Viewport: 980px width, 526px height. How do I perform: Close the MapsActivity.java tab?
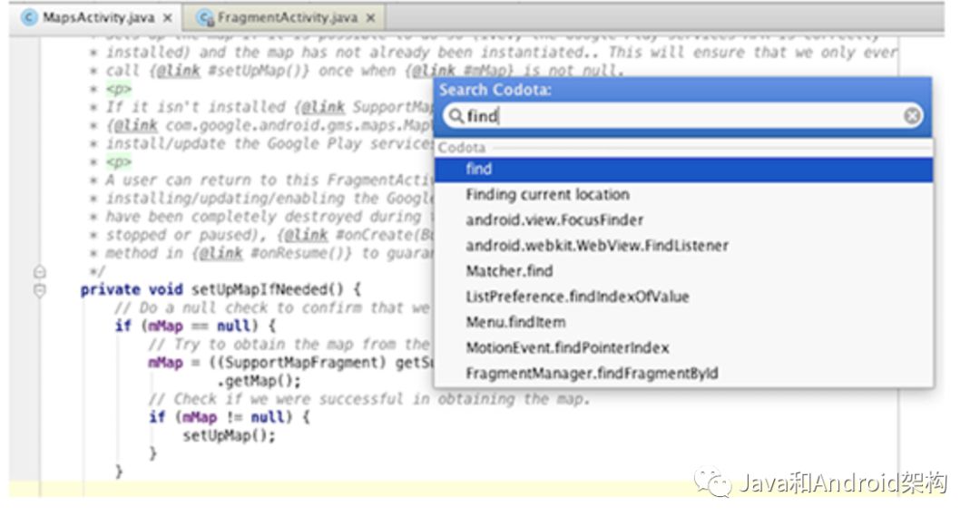[x=168, y=18]
